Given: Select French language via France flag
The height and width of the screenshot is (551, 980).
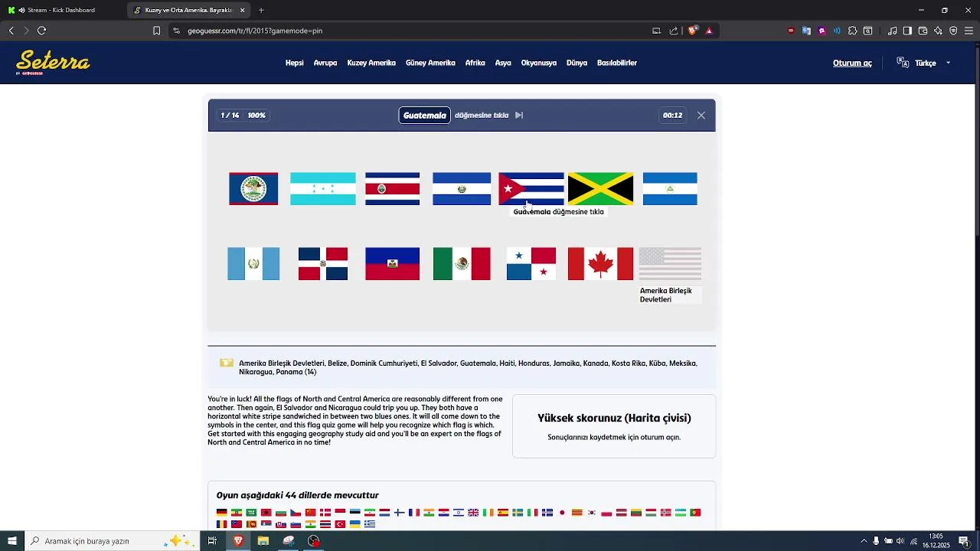Looking at the screenshot, I should 414,513.
